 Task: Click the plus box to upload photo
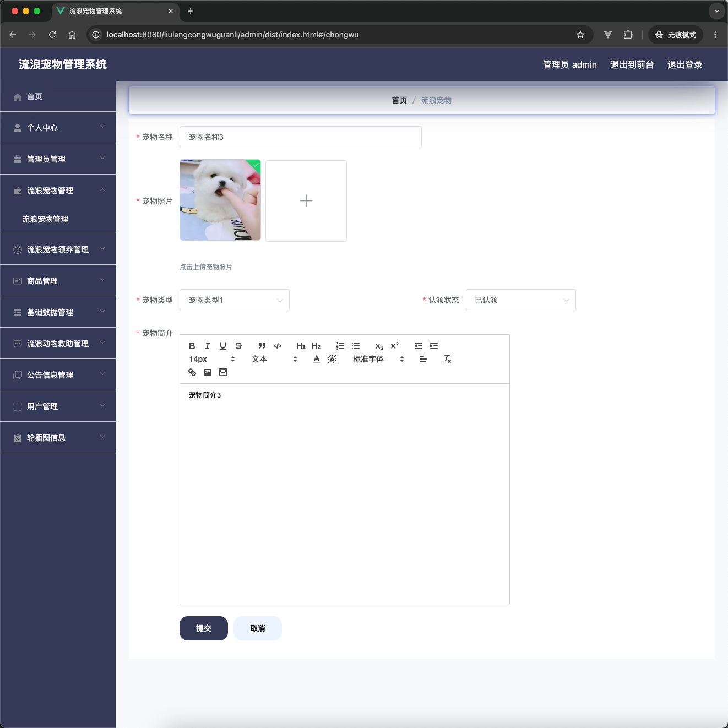[x=306, y=201]
